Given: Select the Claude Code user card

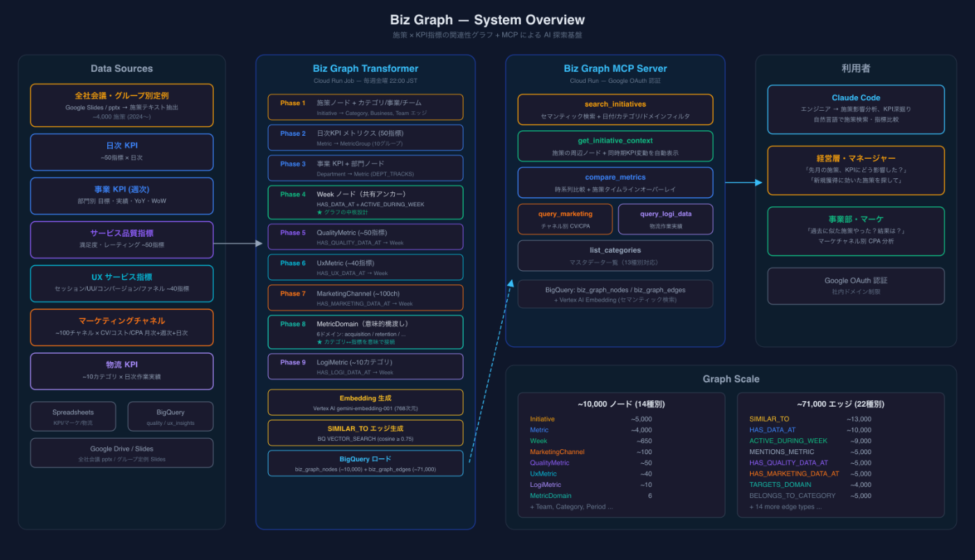Looking at the screenshot, I should (856, 109).
